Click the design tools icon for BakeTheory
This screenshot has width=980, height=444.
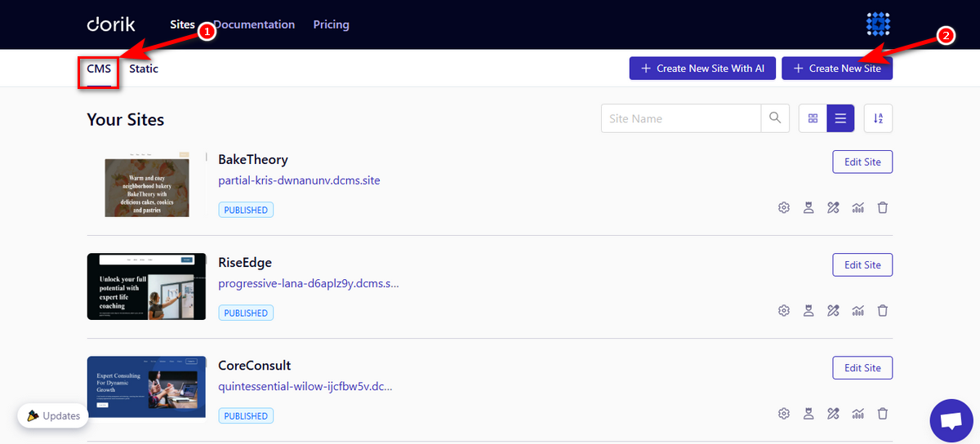tap(833, 207)
